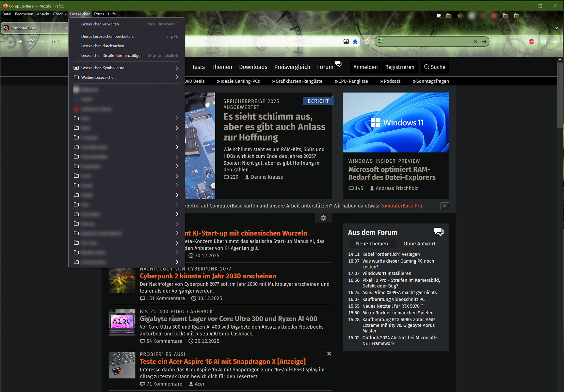564x392 pixels.
Task: Click the Cyberpunk 2 article thumbnail
Action: pos(122,279)
